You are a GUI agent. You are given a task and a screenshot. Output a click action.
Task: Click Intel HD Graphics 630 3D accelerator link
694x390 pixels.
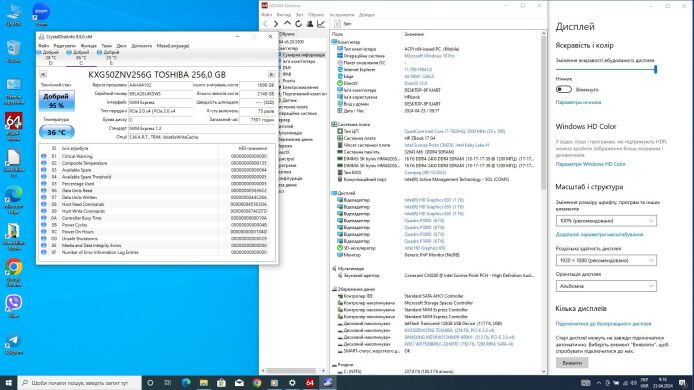click(x=425, y=248)
